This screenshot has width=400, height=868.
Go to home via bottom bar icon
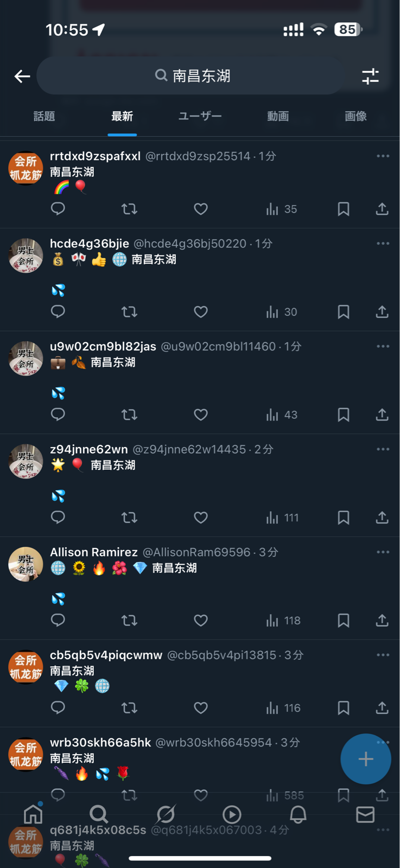pos(33,813)
